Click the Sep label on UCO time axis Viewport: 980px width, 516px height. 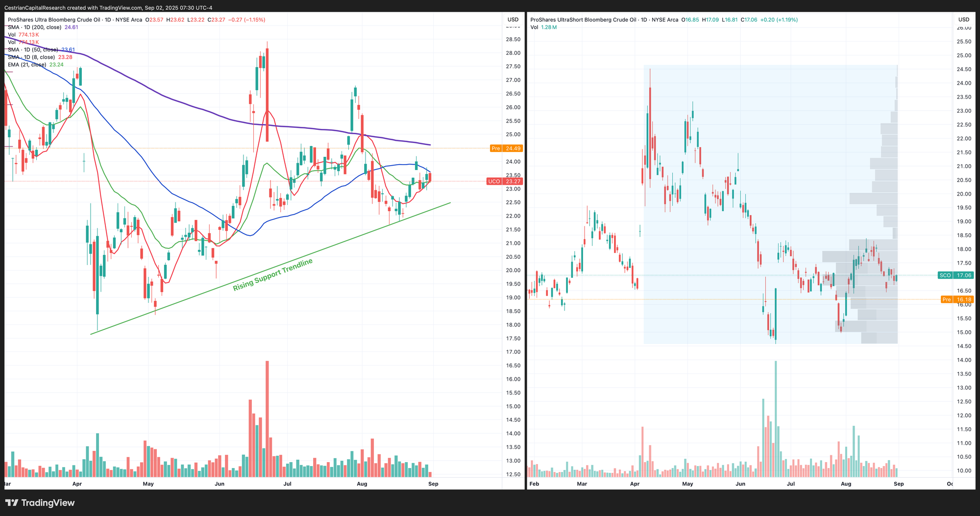pos(433,484)
